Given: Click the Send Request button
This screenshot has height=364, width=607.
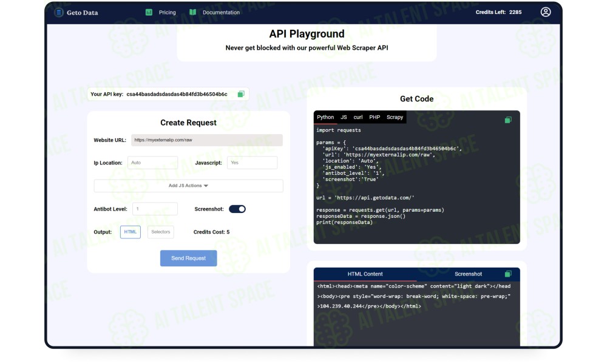Looking at the screenshot, I should pyautogui.click(x=189, y=258).
